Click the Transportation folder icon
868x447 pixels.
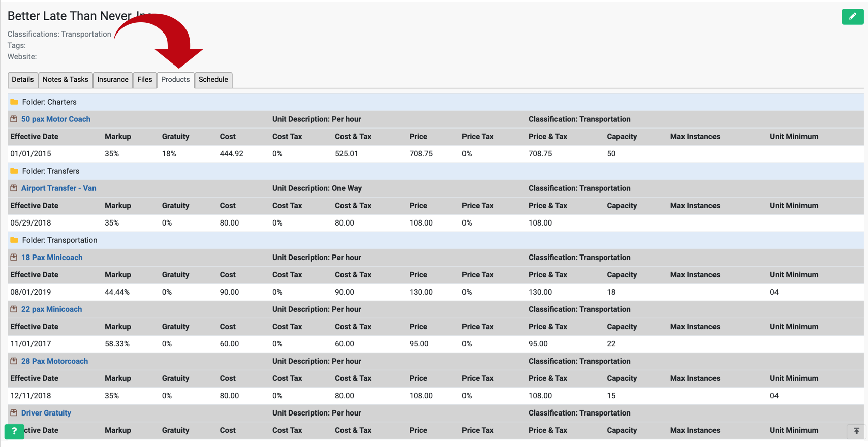click(x=14, y=240)
